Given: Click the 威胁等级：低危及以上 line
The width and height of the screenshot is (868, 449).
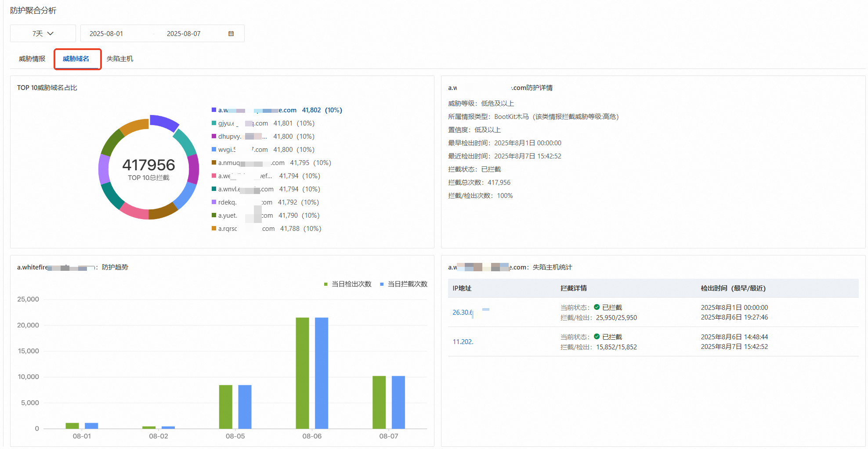Looking at the screenshot, I should [x=481, y=104].
